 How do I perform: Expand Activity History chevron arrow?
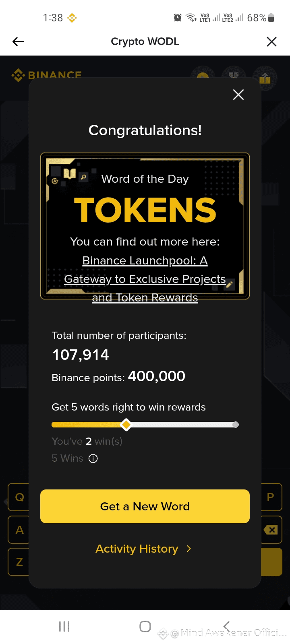coord(189,549)
